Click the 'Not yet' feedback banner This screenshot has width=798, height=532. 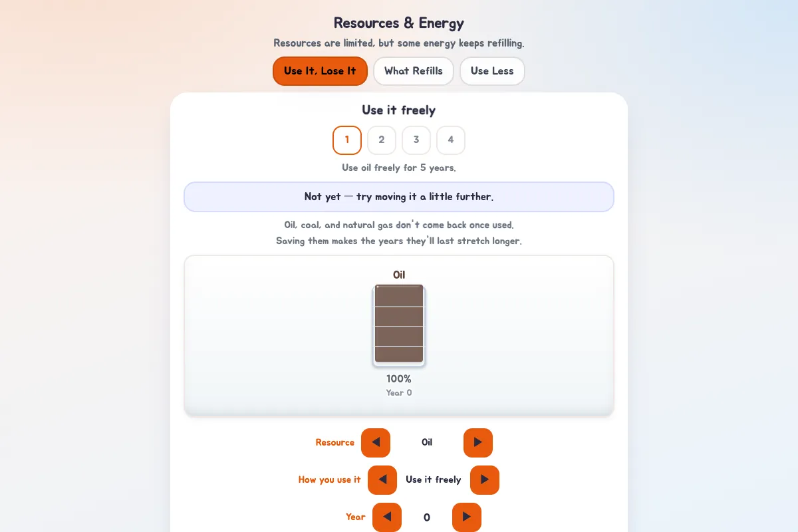click(x=399, y=197)
